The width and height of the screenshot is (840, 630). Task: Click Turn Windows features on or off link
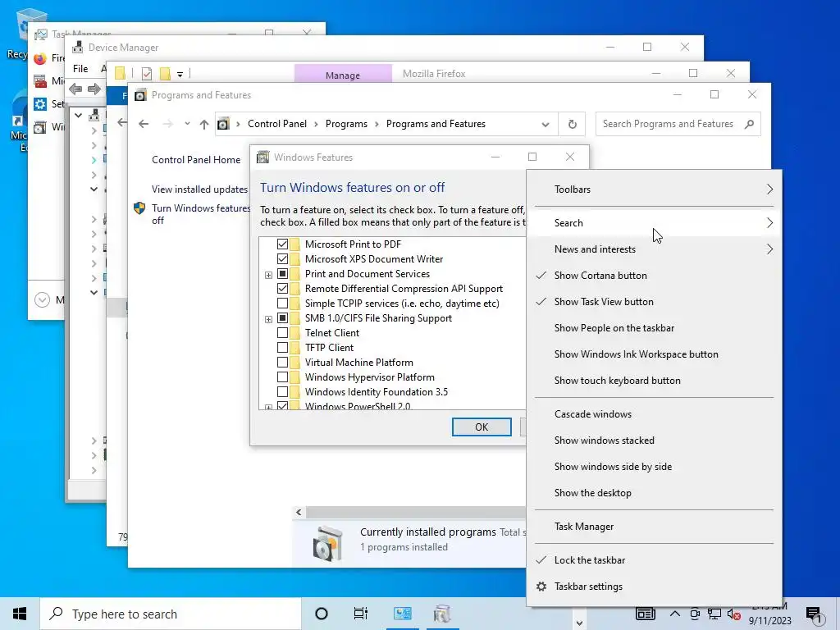click(x=200, y=214)
